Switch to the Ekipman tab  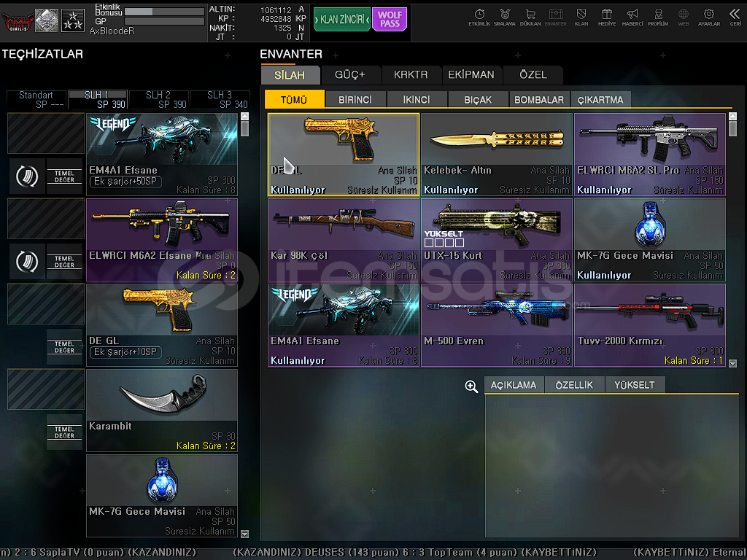click(x=471, y=75)
